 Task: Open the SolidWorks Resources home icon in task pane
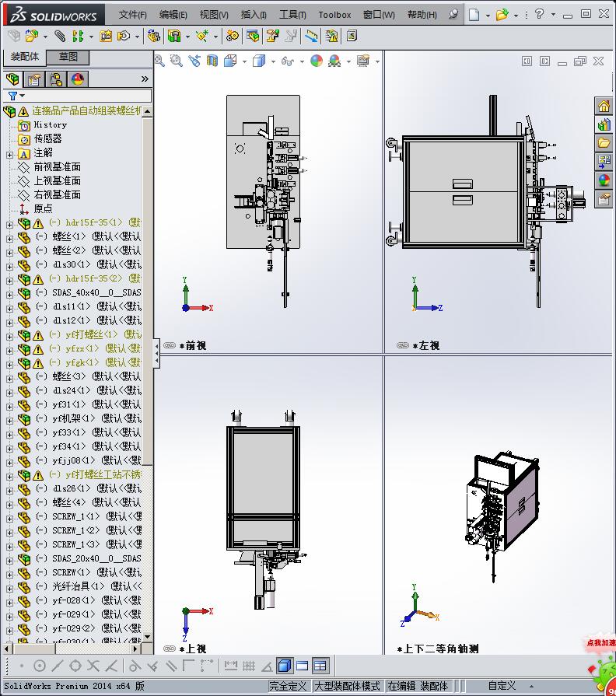click(604, 106)
